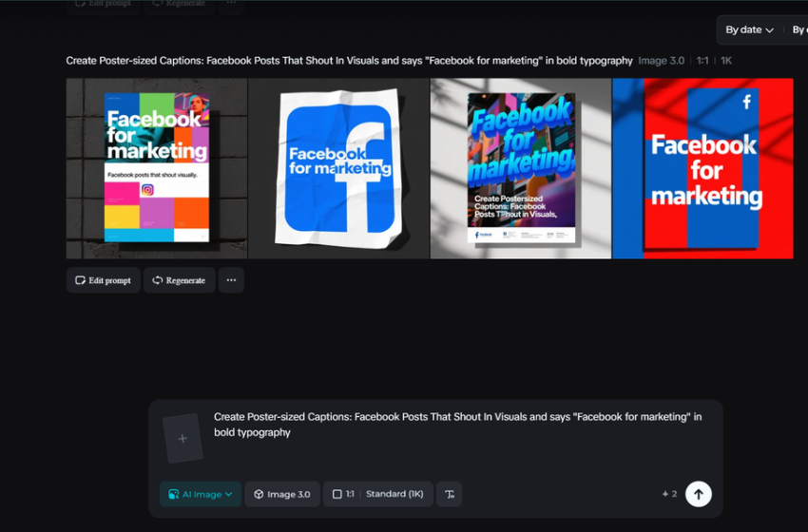This screenshot has height=532, width=808.
Task: Click the partially hidden Regenerate button at top
Action: [179, 5]
